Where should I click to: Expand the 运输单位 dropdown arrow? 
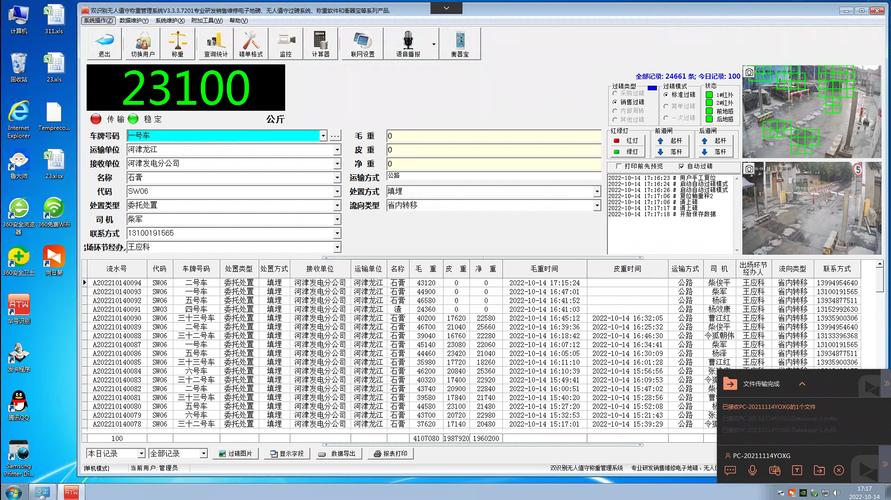pos(337,149)
